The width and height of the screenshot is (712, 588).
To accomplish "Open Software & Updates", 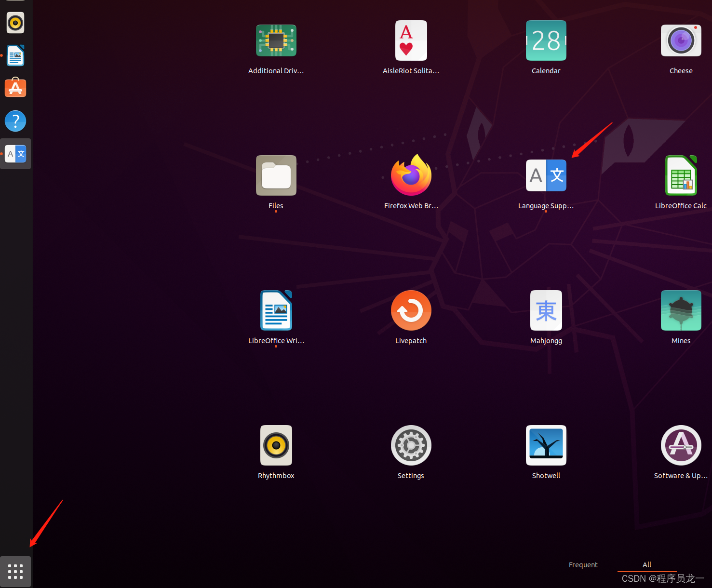I will tap(681, 445).
